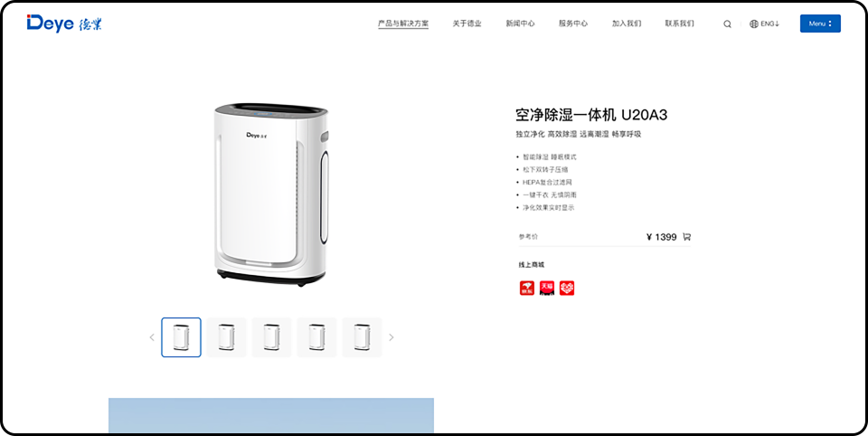Open 新闻中心 in navigation

tap(520, 24)
